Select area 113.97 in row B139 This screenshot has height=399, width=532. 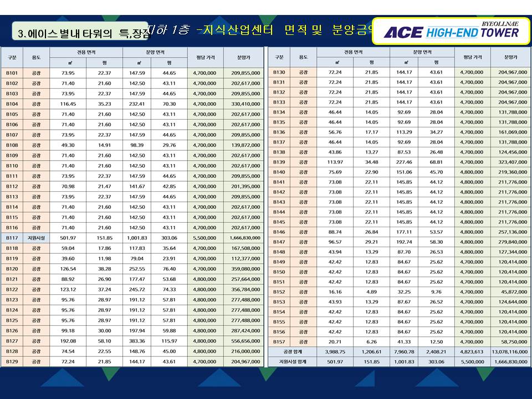335,162
